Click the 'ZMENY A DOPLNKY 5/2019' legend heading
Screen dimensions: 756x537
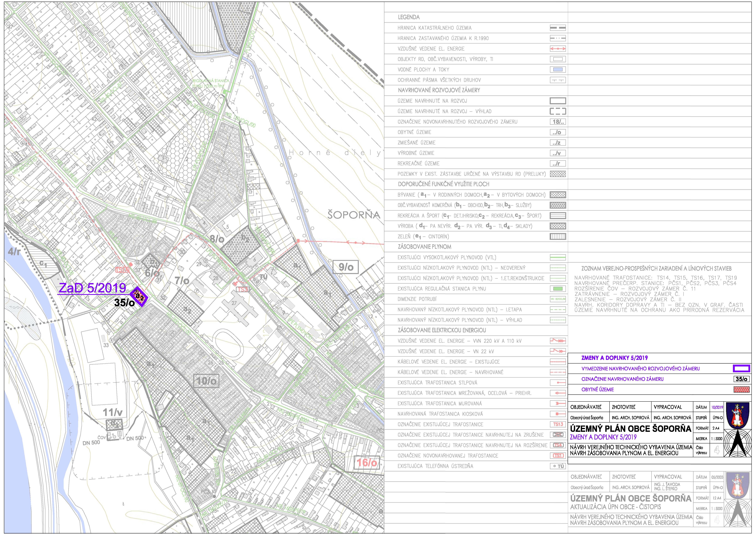tap(614, 358)
